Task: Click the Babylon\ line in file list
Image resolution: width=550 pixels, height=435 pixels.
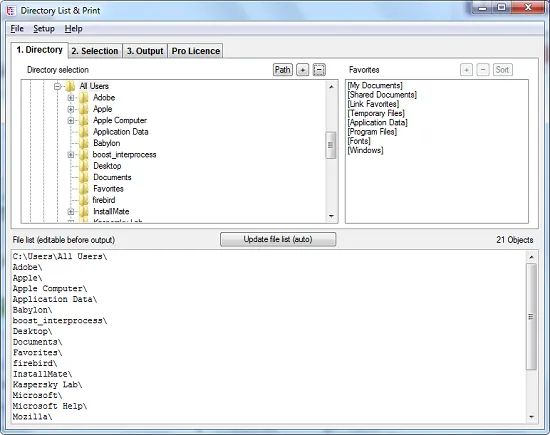Action: (x=32, y=310)
